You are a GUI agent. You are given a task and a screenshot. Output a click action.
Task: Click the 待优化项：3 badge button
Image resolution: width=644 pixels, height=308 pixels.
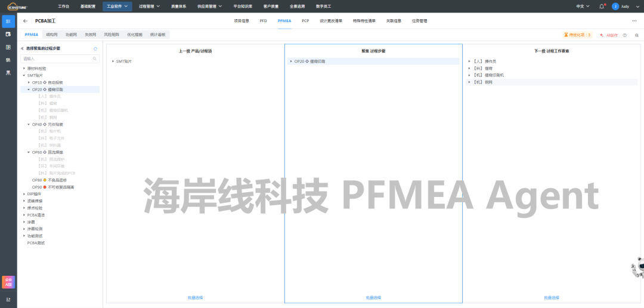point(577,35)
